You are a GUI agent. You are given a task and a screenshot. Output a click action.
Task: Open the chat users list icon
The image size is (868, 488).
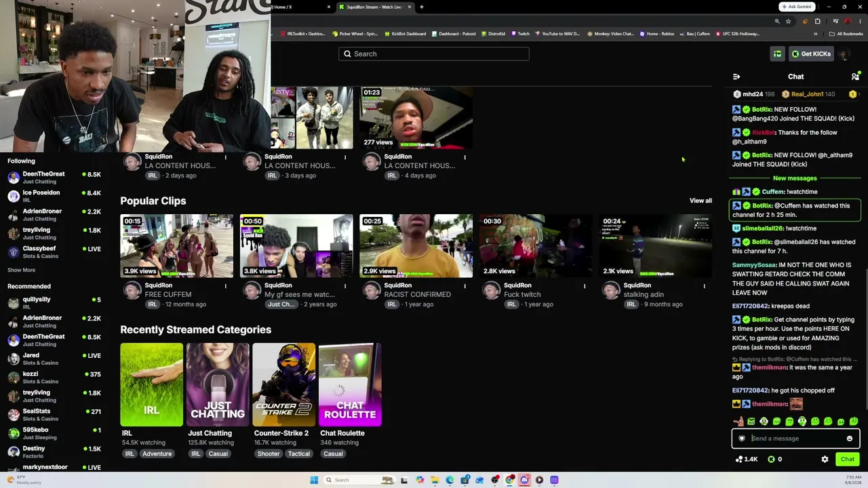tap(855, 77)
